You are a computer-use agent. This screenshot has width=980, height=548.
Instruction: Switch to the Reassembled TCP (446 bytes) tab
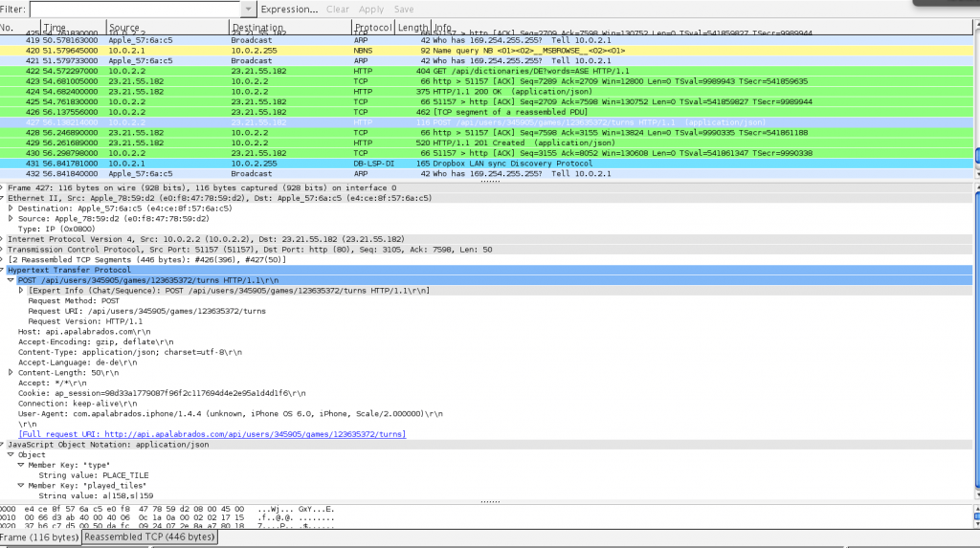pyautogui.click(x=149, y=537)
